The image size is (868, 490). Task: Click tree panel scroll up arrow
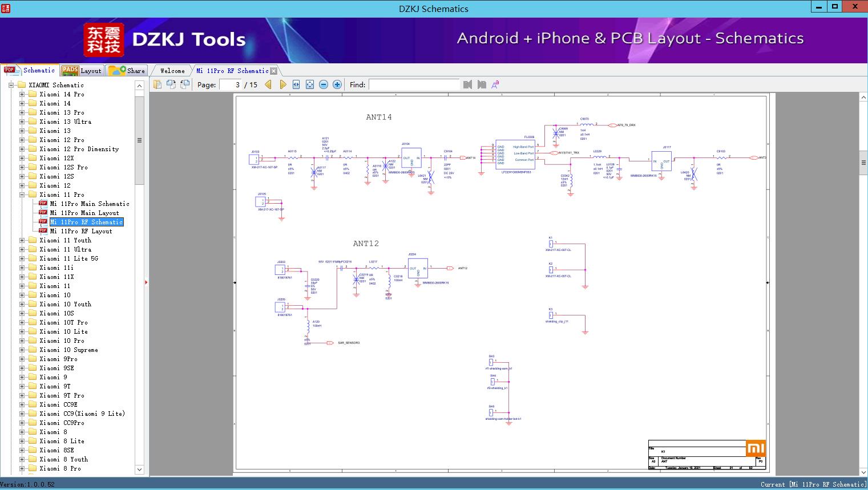[139, 86]
